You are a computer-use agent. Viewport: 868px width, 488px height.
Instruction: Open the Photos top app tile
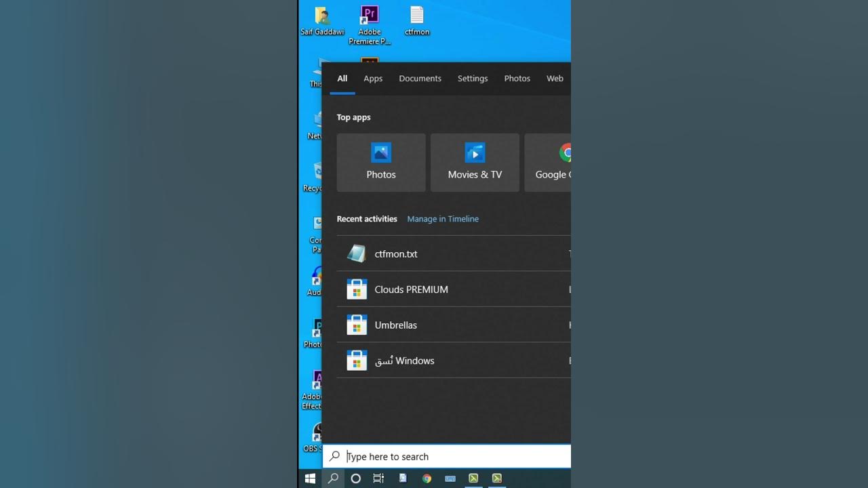click(x=381, y=163)
